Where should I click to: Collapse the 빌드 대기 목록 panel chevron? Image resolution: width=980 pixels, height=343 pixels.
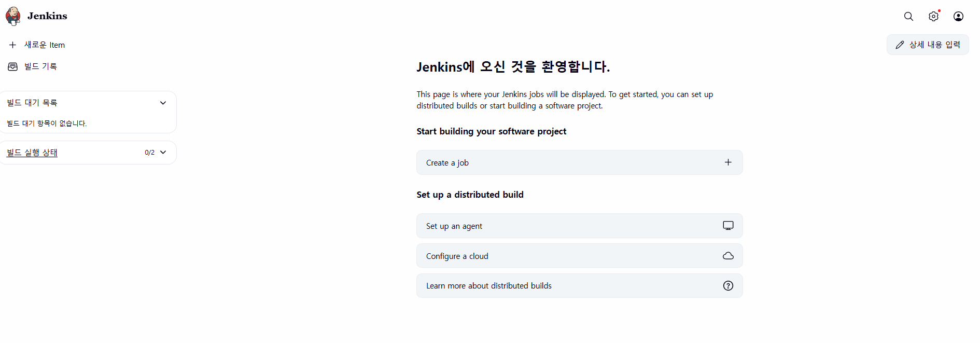(163, 103)
